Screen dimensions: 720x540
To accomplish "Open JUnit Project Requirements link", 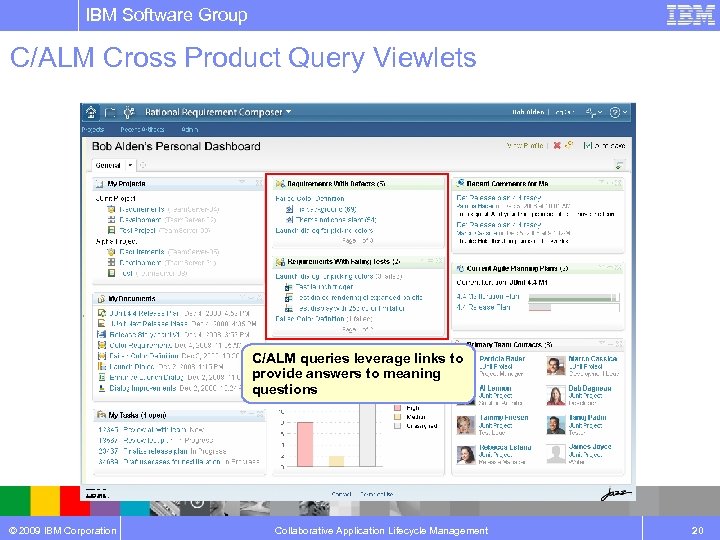I will coord(141,209).
